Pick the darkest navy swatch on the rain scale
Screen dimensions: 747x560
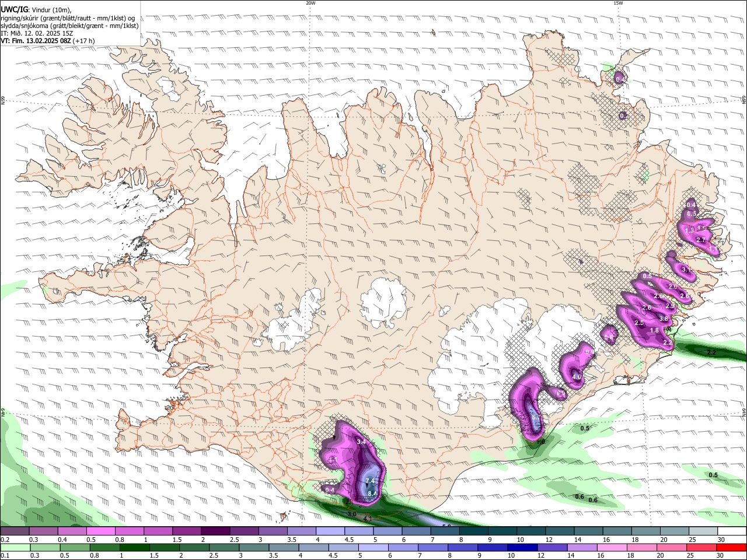pyautogui.click(x=522, y=547)
